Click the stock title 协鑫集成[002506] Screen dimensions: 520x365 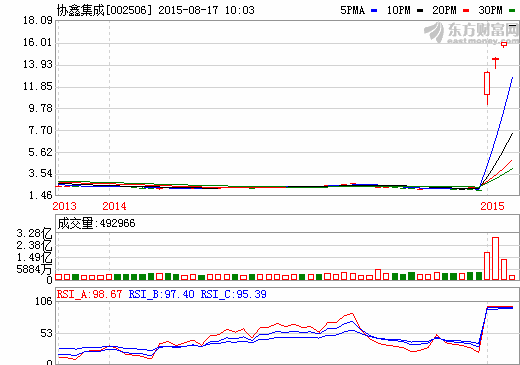point(104,10)
